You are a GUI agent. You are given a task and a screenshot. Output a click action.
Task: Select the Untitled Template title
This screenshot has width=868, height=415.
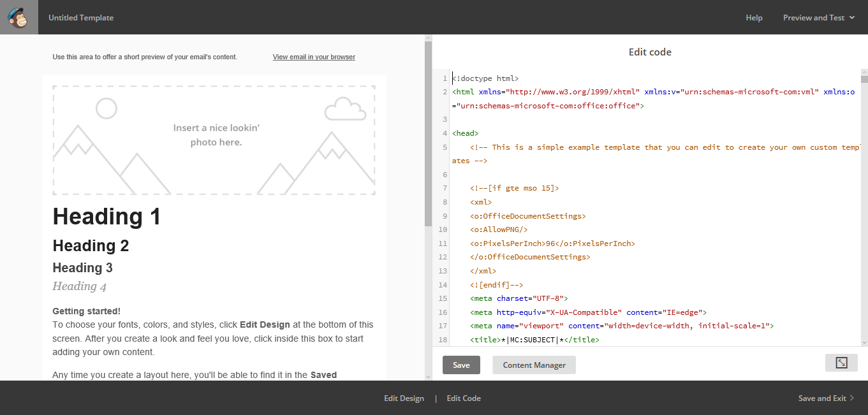click(81, 18)
